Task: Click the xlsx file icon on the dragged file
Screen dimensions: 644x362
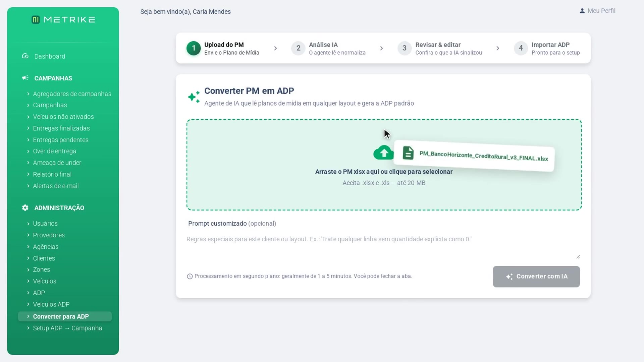Action: (408, 153)
